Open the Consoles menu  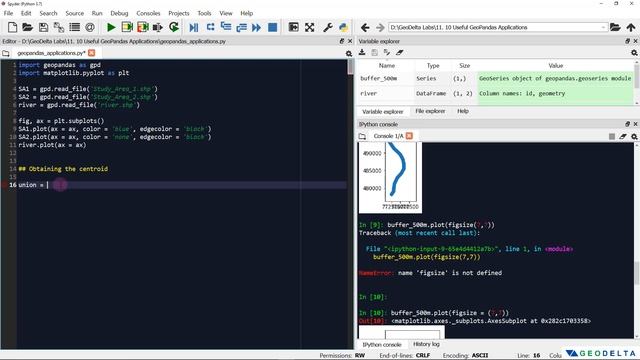148,13
